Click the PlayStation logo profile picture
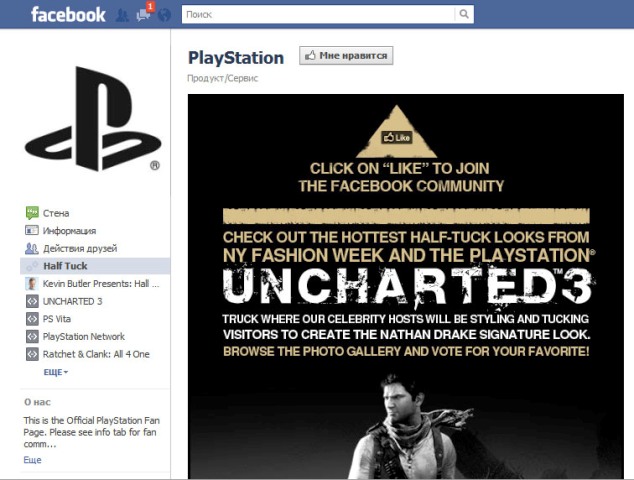Screen dimensions: 634x480 [93, 118]
